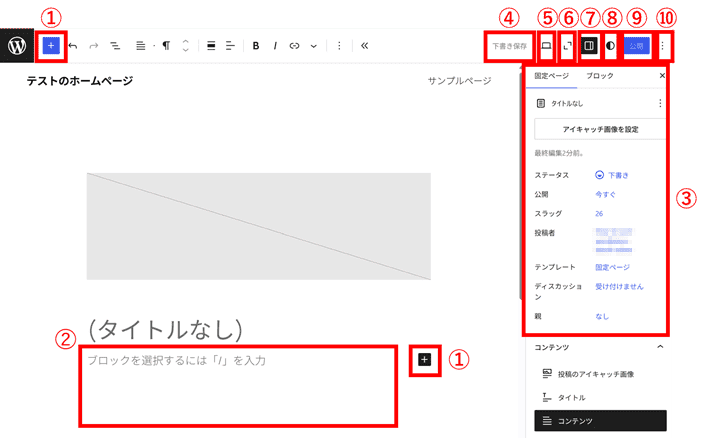This screenshot has width=710, height=438.
Task: Click the テンプレート label
Action: pos(555,267)
